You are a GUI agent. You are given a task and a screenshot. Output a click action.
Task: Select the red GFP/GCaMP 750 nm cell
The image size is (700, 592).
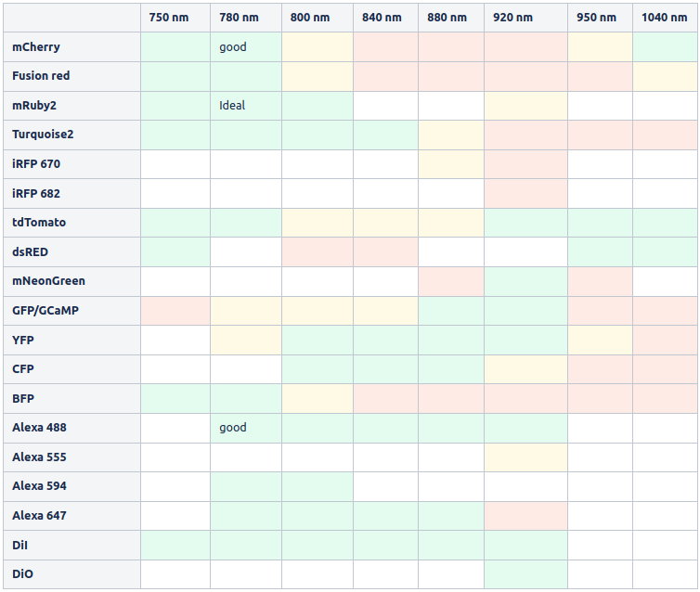[175, 311]
